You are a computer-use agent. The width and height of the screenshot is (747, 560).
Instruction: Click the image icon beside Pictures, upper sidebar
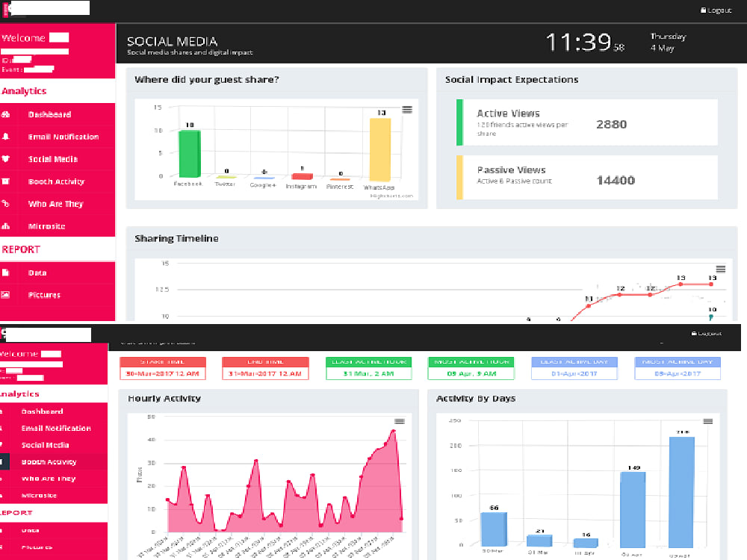coord(6,295)
